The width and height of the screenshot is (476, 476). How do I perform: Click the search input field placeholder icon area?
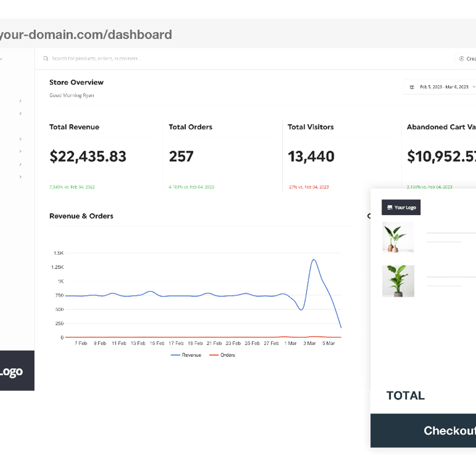click(x=46, y=58)
